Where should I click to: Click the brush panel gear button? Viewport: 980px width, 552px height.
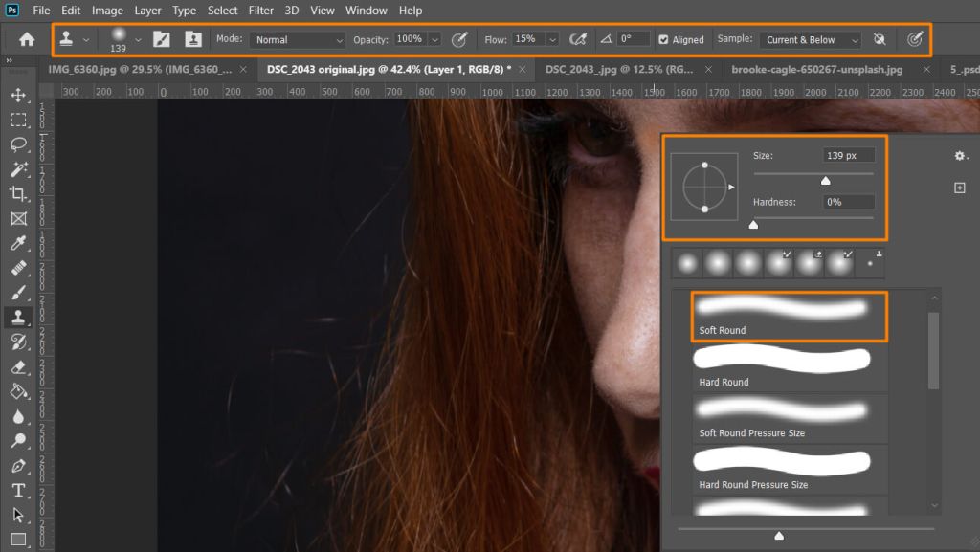959,156
